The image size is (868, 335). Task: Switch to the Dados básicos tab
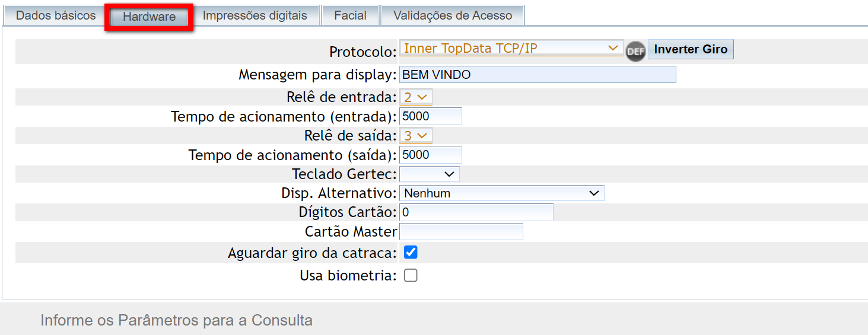(55, 15)
